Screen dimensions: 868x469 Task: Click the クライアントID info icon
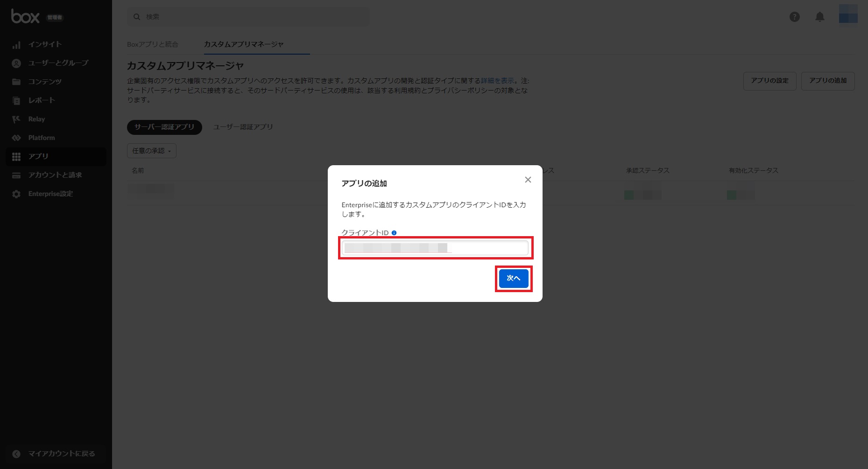click(394, 233)
